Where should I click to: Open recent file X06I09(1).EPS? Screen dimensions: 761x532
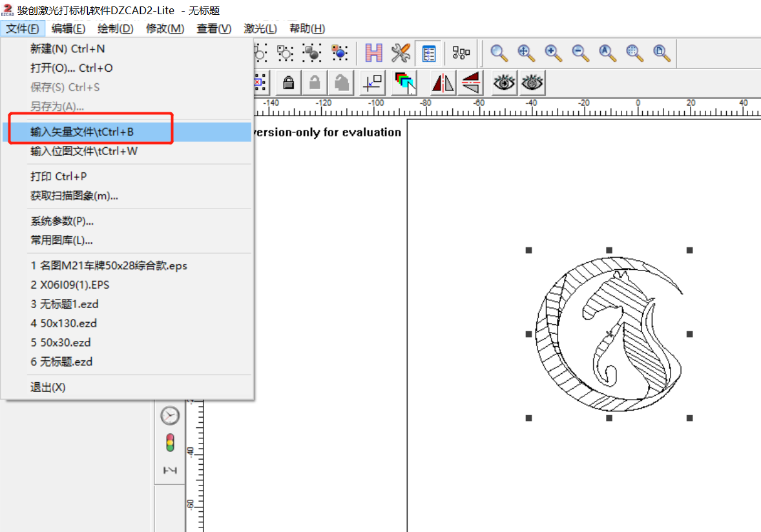pos(127,285)
